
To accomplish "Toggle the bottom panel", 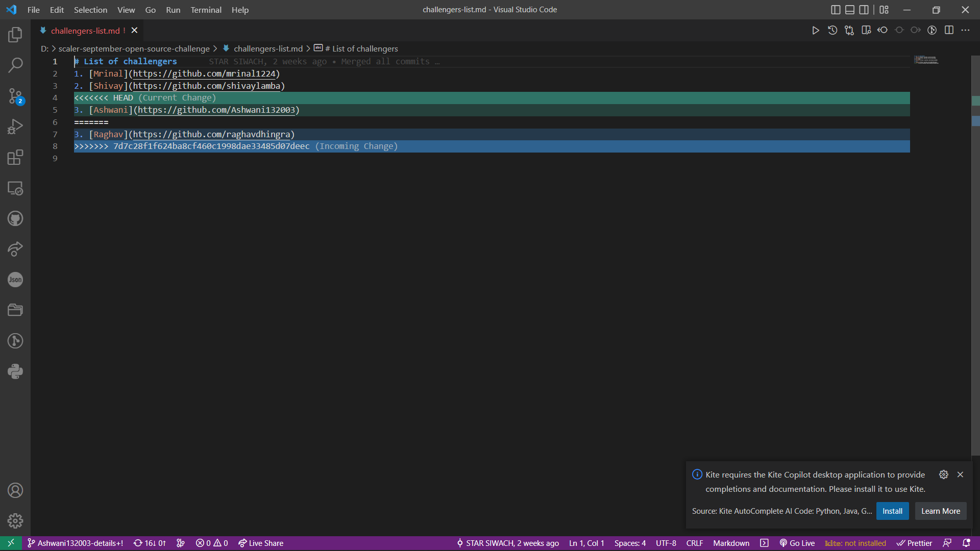I will (x=850, y=10).
